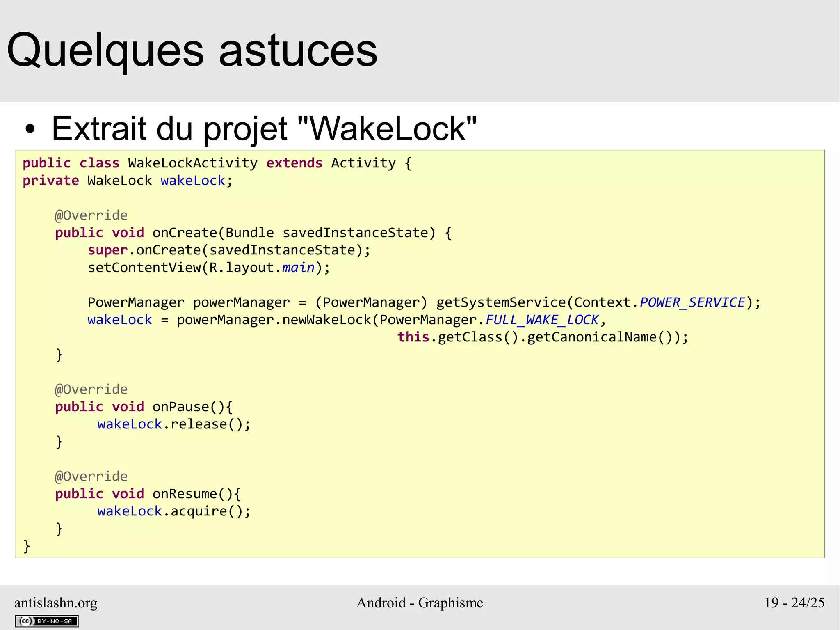Click the page number "19 - 24/25"
Image resolution: width=840 pixels, height=630 pixels.
[x=794, y=603]
